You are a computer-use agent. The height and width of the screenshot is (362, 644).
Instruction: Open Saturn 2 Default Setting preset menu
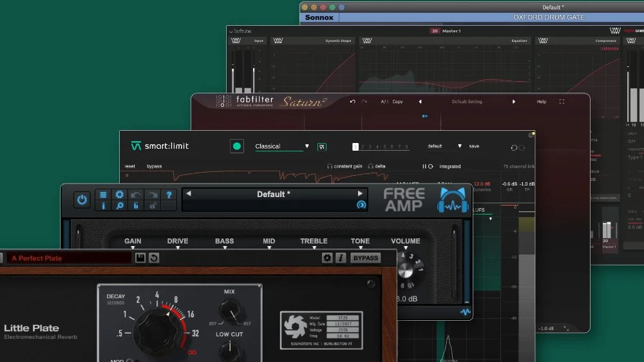tap(467, 102)
